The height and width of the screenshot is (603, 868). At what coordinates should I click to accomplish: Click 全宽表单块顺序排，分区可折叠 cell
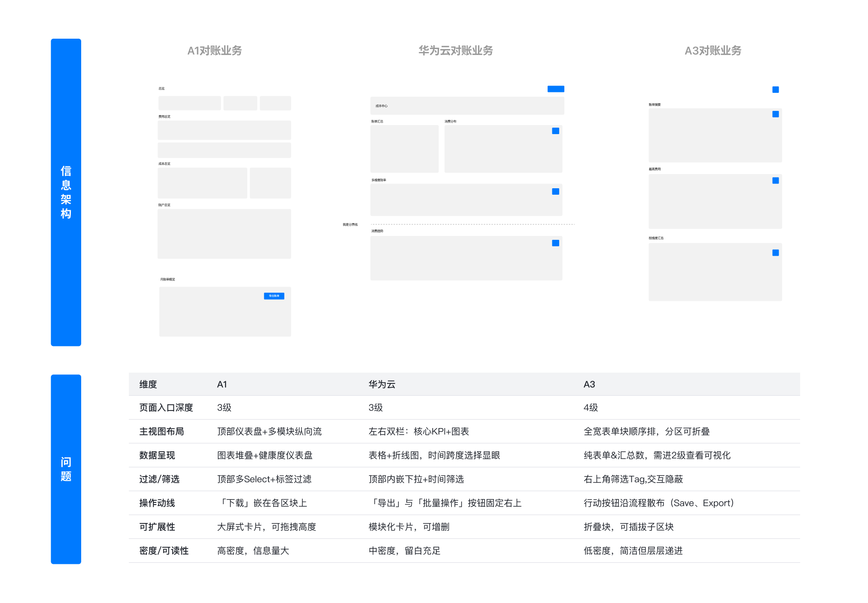[646, 431]
